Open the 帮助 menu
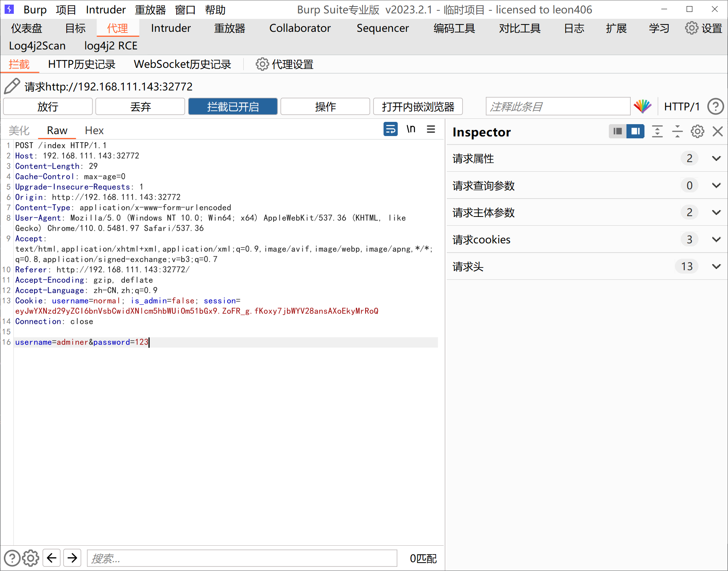The height and width of the screenshot is (571, 728). point(215,10)
